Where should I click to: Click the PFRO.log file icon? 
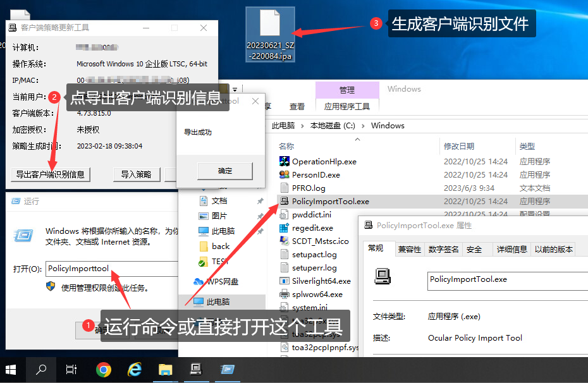point(285,188)
